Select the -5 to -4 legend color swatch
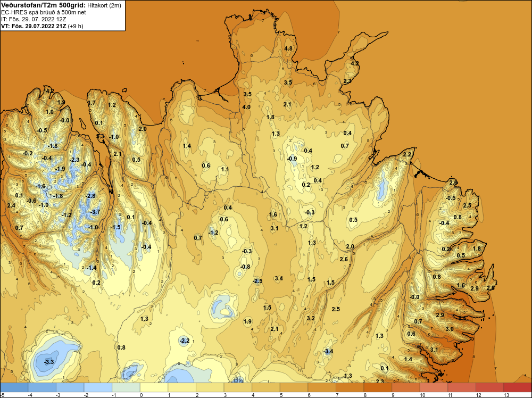This screenshot has width=532, height=398. tap(14, 387)
